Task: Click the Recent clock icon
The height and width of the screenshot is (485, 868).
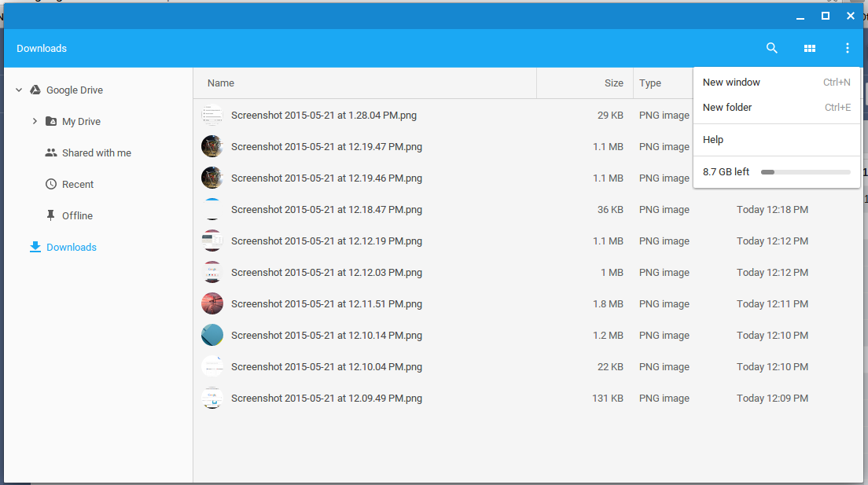Action: [51, 184]
